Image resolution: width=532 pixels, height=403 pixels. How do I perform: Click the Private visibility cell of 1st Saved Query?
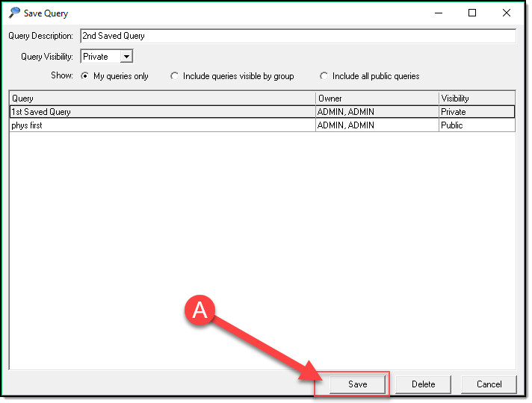click(476, 112)
